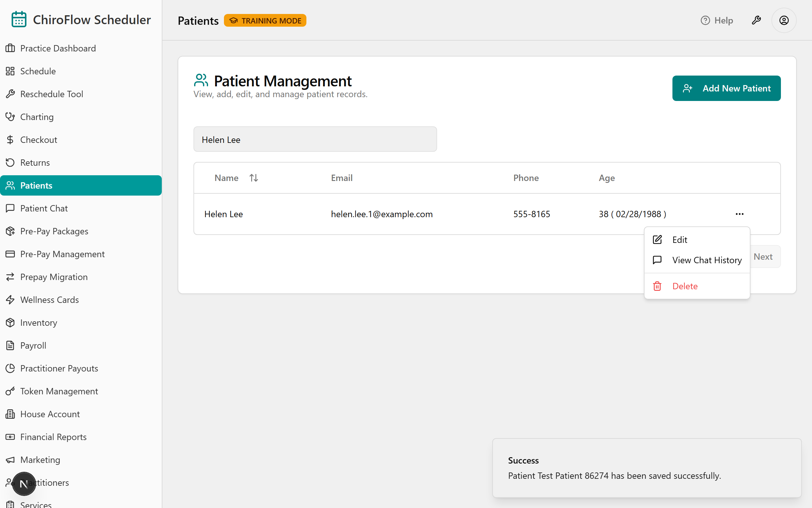This screenshot has height=508, width=812.
Task: Open Charting sidebar link
Action: click(81, 117)
